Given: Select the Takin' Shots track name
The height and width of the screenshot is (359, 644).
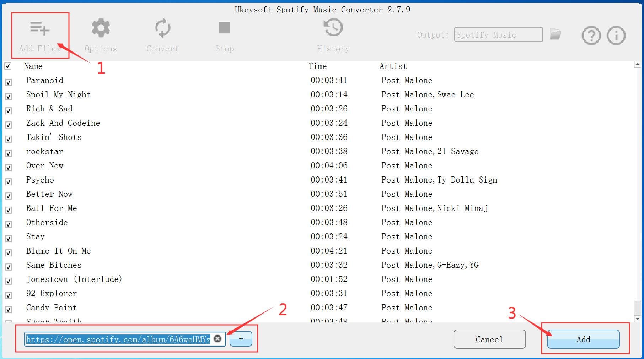Looking at the screenshot, I should (x=54, y=137).
